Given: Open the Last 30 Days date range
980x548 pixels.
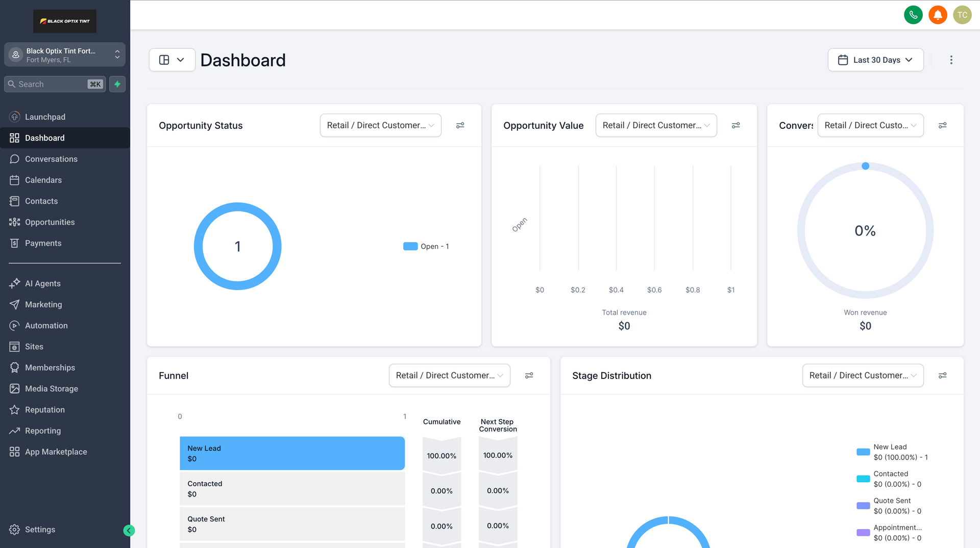Looking at the screenshot, I should click(x=875, y=60).
